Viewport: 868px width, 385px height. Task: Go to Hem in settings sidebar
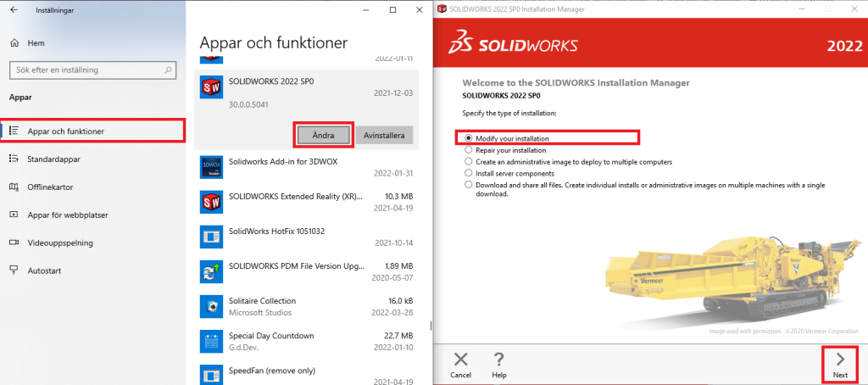pos(34,43)
